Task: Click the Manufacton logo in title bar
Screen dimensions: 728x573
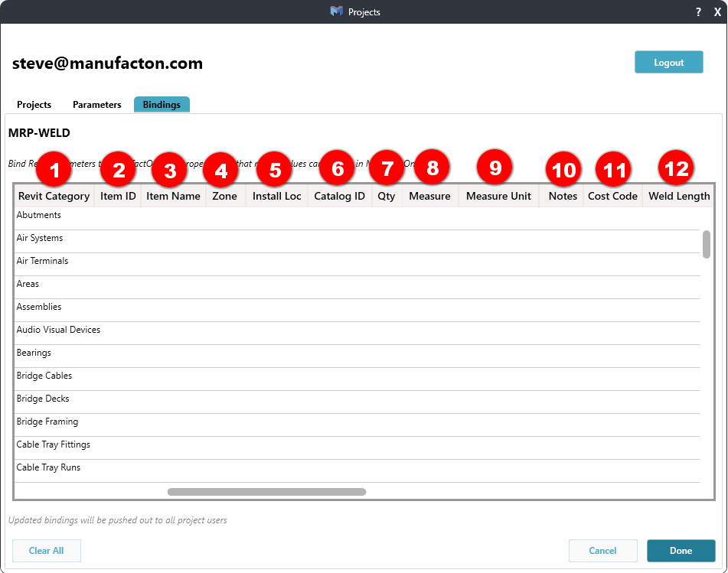Action: (x=336, y=11)
